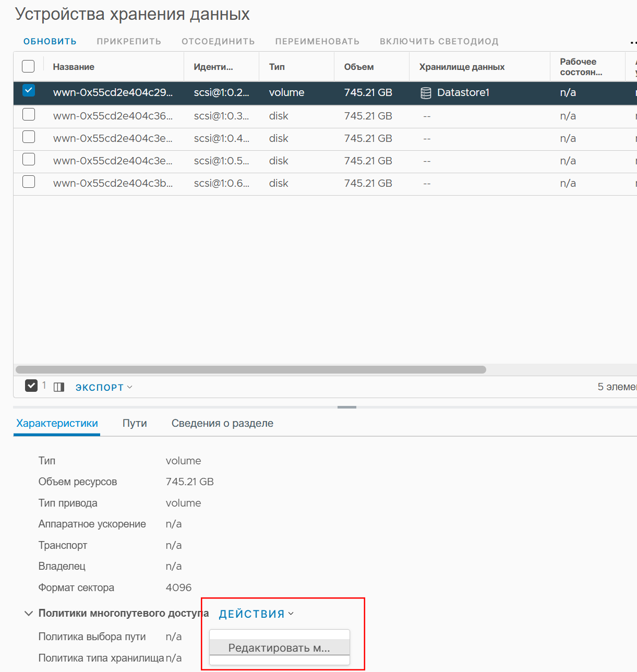Check the box for wwn-0x55cd2e404c36 disk row

(29, 114)
